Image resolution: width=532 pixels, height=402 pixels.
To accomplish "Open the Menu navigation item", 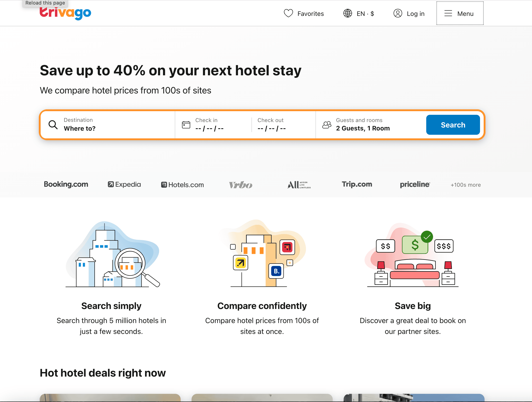I will [465, 14].
